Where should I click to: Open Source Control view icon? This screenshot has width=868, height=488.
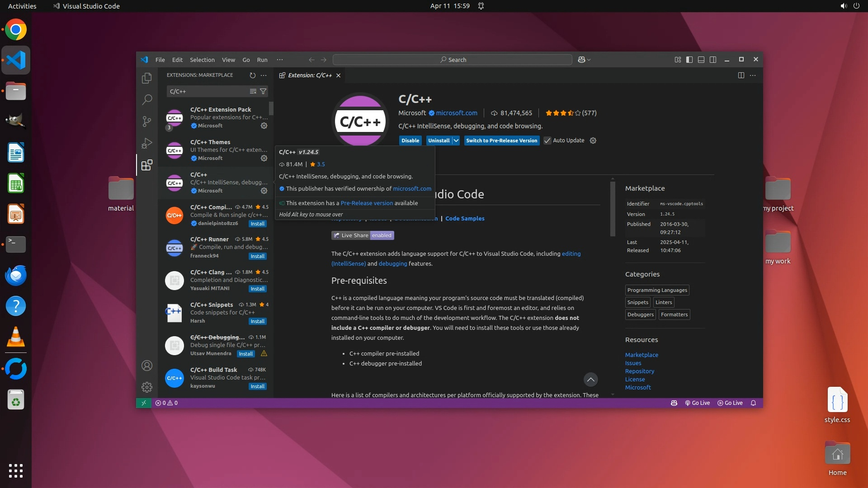click(146, 122)
